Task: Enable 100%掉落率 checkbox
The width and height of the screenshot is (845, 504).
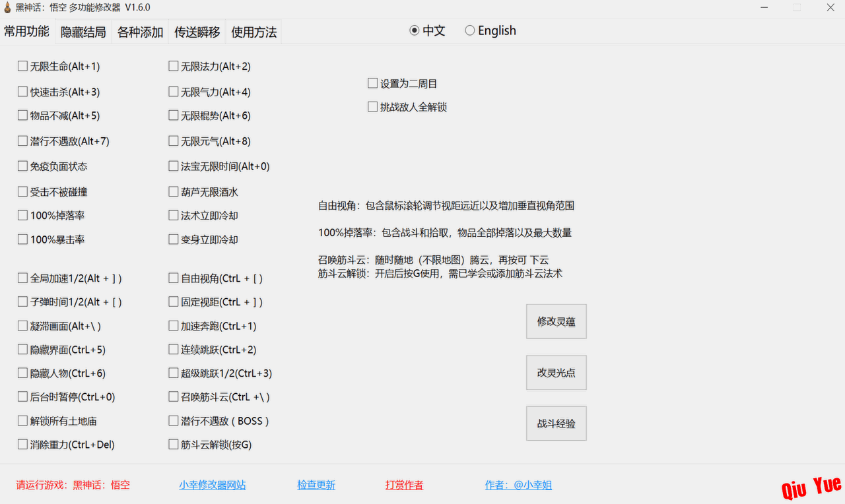Action: click(23, 215)
